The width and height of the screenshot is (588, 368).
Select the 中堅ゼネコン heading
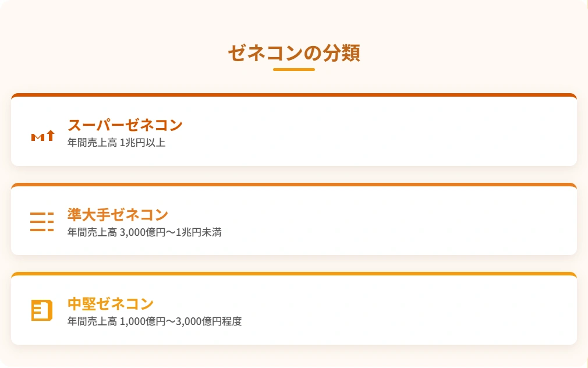[x=111, y=304]
